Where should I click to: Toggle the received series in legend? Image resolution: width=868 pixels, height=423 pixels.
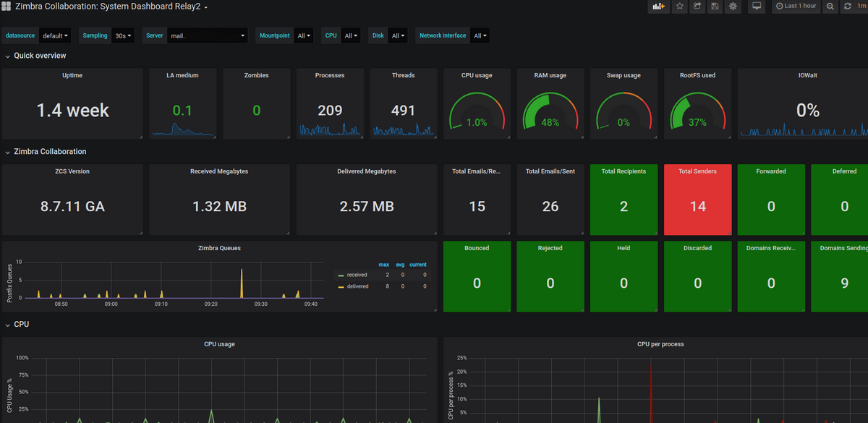tap(357, 275)
